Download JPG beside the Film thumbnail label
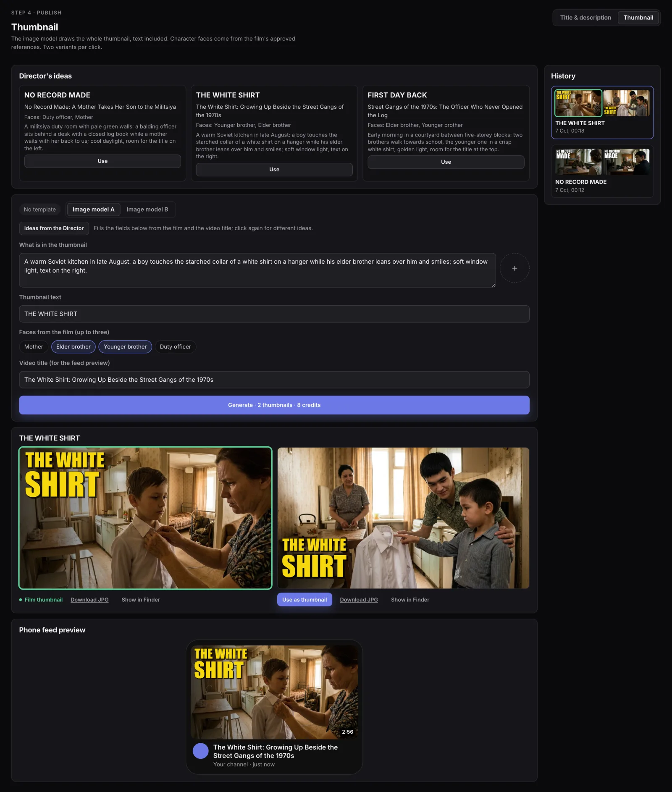 [89, 600]
